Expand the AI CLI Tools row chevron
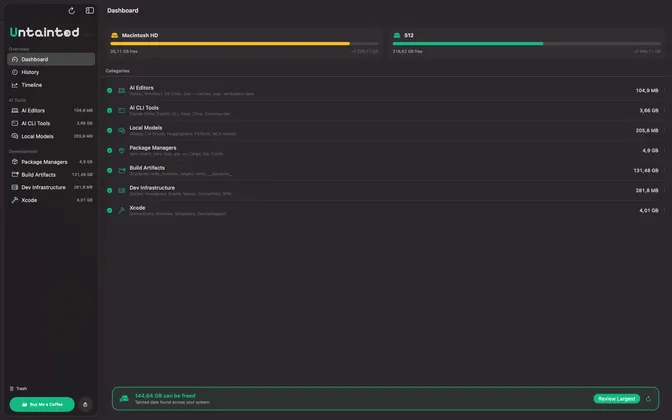This screenshot has height=420, width=672. click(x=665, y=111)
